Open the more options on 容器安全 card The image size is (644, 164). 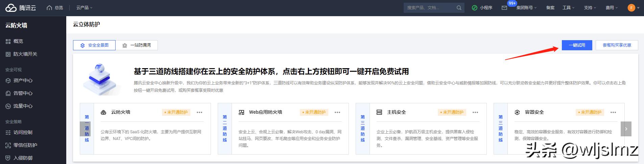pyautogui.click(x=613, y=112)
